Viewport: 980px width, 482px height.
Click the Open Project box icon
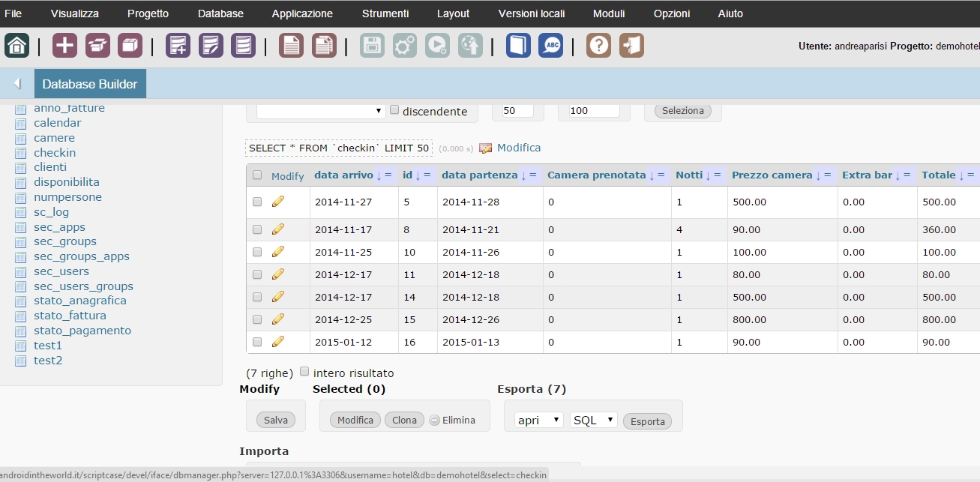(97, 46)
